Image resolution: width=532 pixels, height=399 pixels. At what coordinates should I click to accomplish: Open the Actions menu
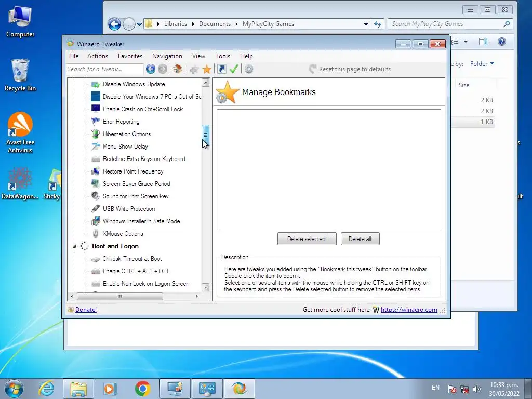click(98, 56)
